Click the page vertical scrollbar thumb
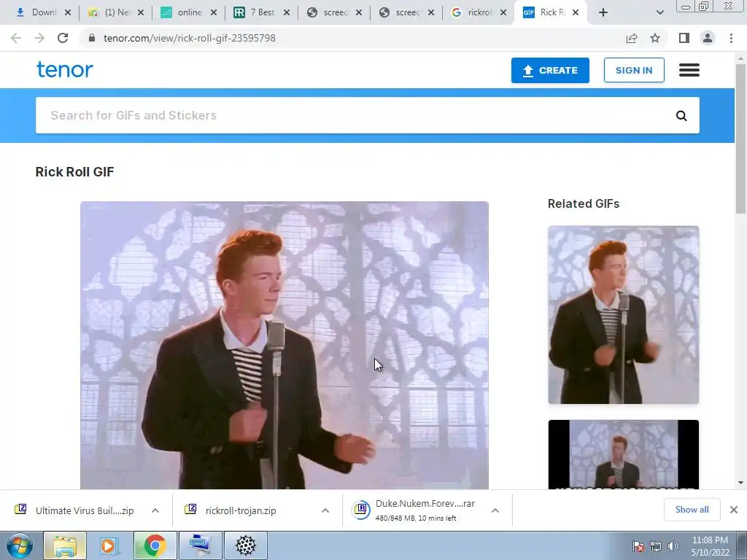The height and width of the screenshot is (560, 747). pos(740,138)
